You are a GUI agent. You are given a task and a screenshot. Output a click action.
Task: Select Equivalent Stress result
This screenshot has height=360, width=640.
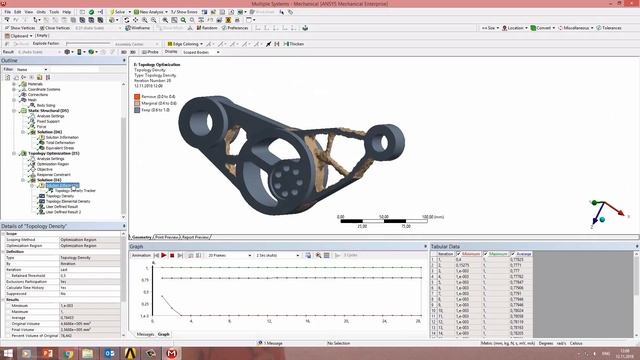pyautogui.click(x=60, y=148)
